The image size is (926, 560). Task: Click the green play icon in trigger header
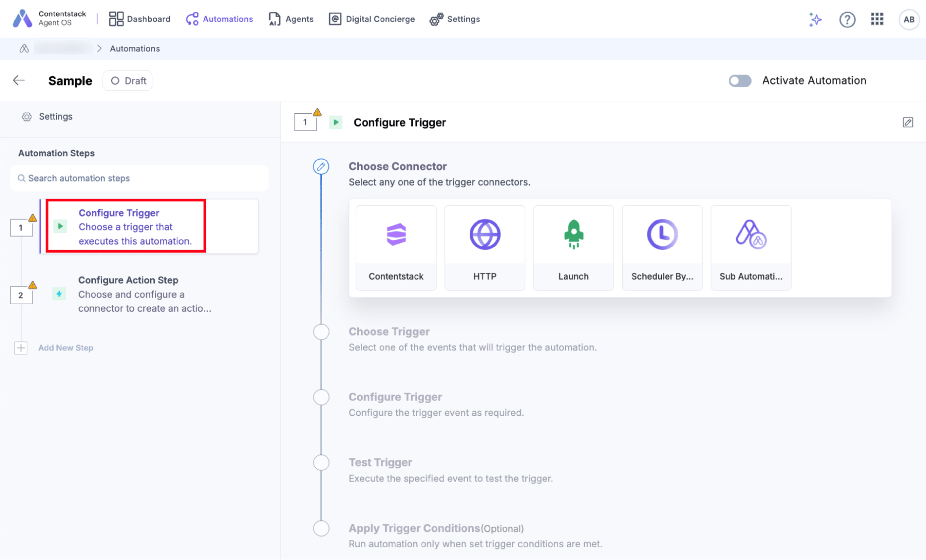click(336, 122)
